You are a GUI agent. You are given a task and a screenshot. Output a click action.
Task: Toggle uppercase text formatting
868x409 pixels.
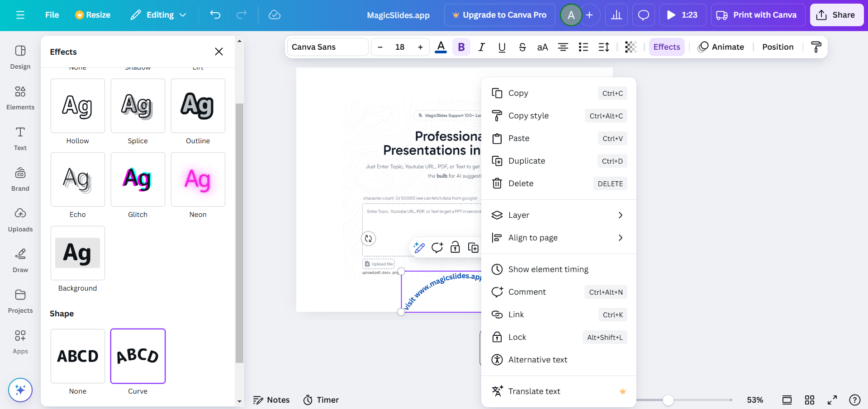pos(543,47)
